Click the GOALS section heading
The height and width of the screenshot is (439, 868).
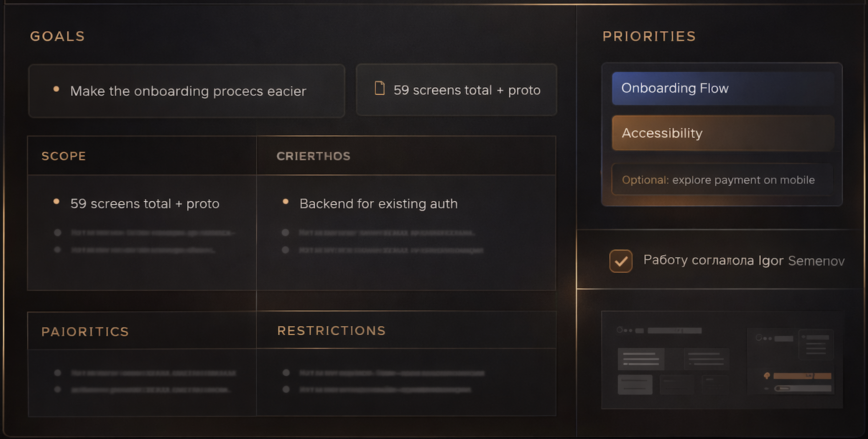(57, 36)
